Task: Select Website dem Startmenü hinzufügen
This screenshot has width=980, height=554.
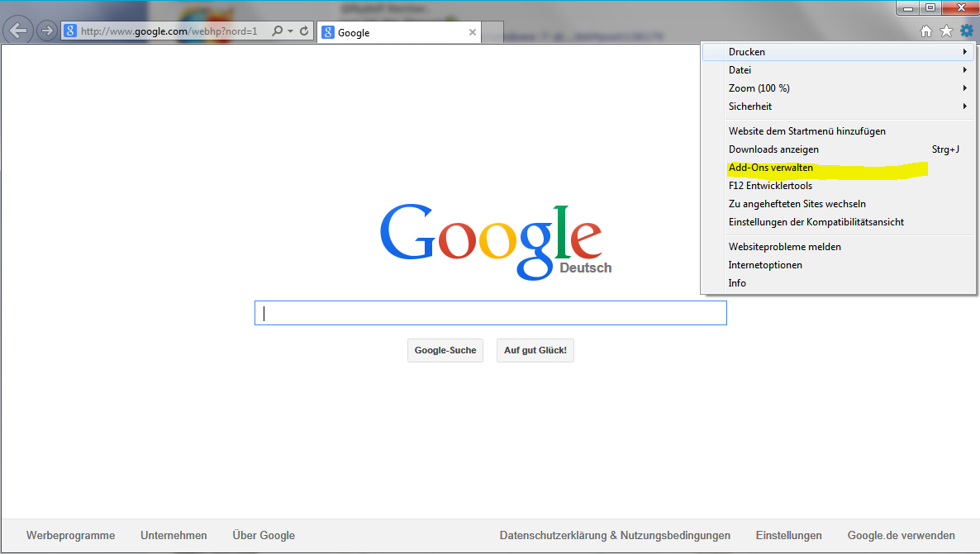Action: click(x=838, y=131)
